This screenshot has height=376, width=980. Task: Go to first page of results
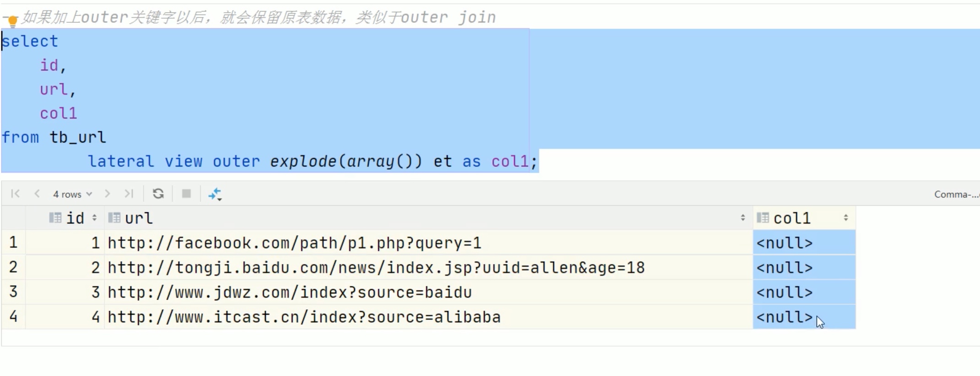15,194
